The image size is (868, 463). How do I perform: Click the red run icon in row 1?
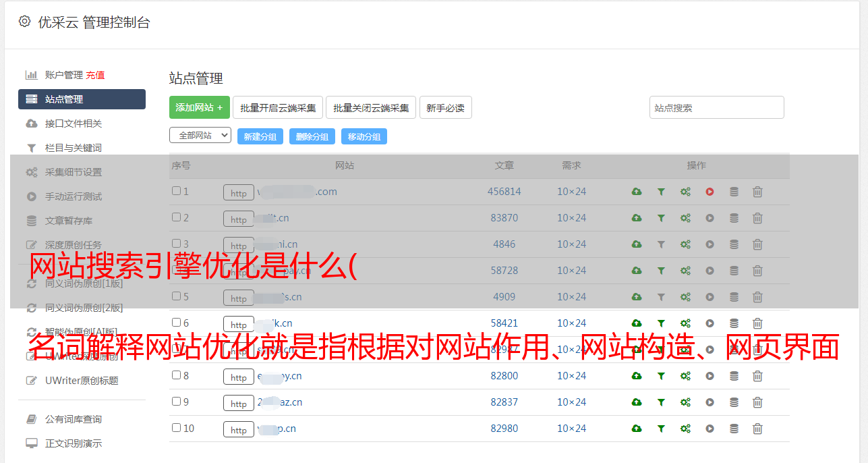click(710, 192)
